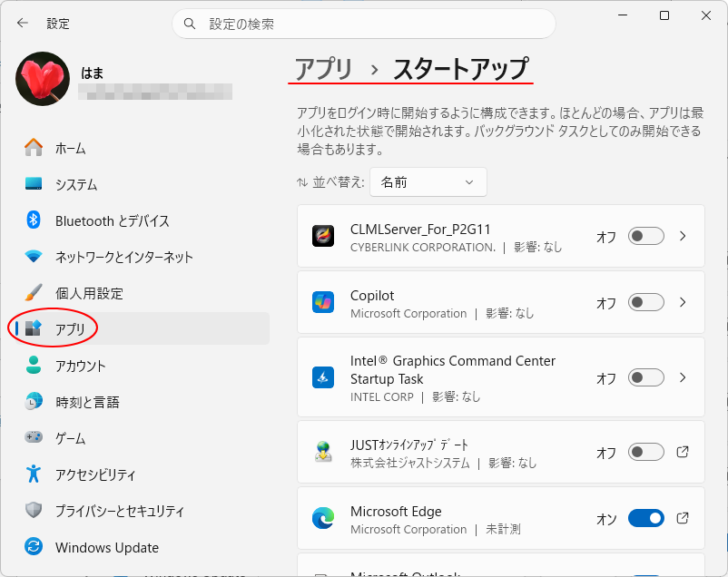The image size is (728, 577).
Task: Click the アプリ sidebar icon
Action: 33,329
